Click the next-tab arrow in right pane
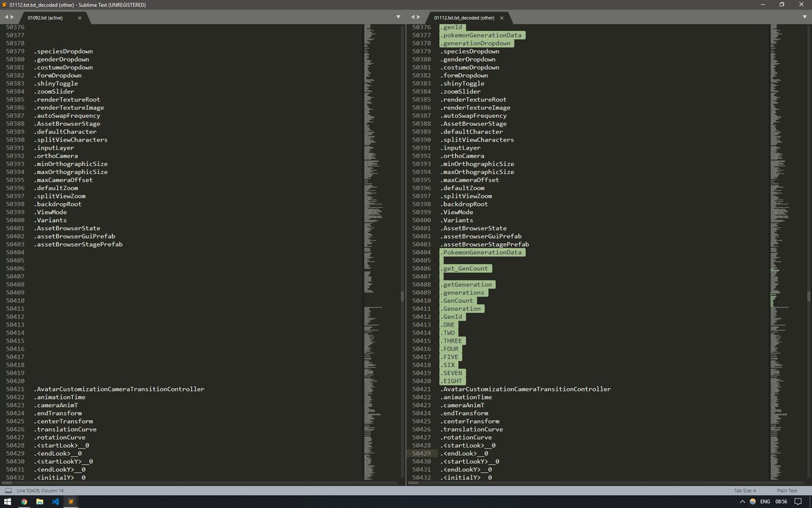Screen dimensions: 812x508 click(420, 16)
